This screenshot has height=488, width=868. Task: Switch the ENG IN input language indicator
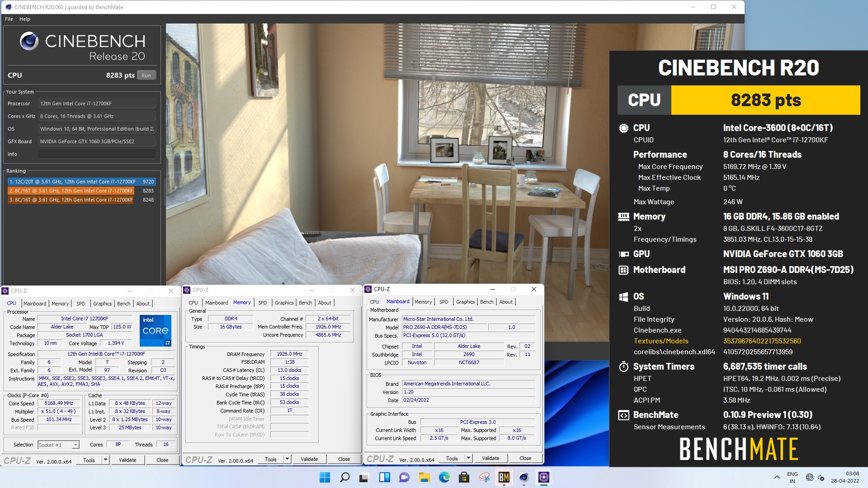coord(792,477)
